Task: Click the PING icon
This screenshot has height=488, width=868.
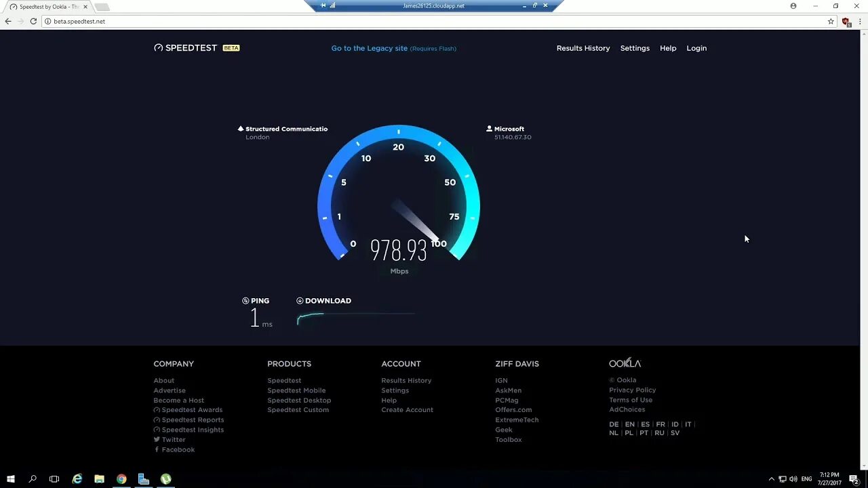Action: click(245, 301)
